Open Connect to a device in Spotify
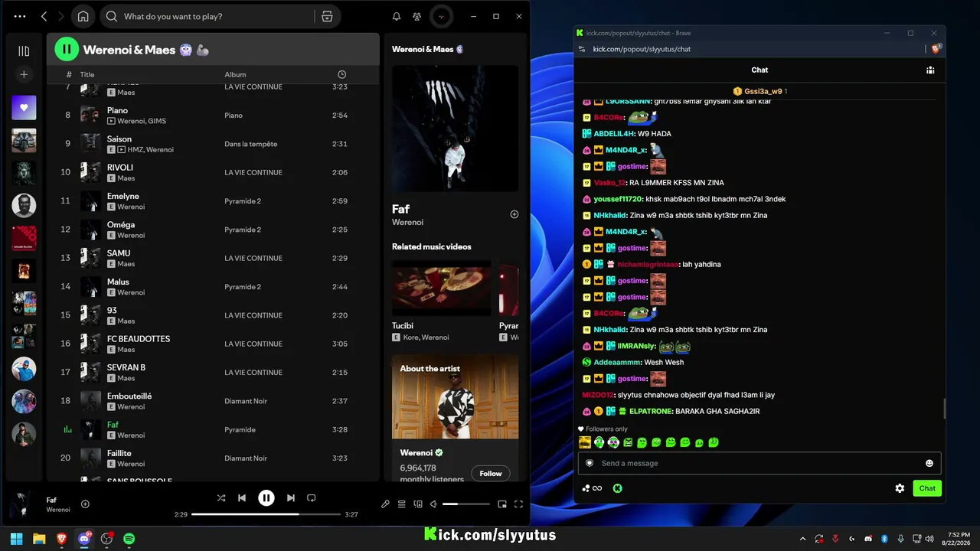The height and width of the screenshot is (551, 980). click(418, 504)
